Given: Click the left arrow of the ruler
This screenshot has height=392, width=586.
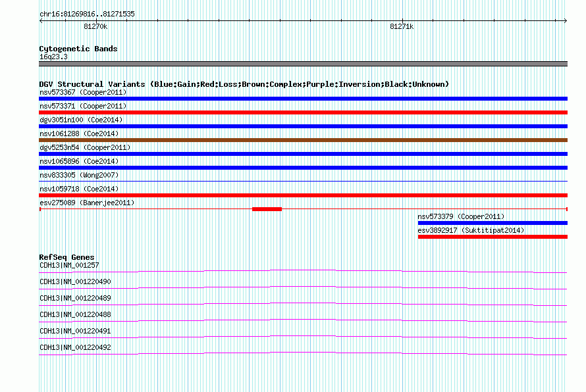Looking at the screenshot, I should [41, 21].
